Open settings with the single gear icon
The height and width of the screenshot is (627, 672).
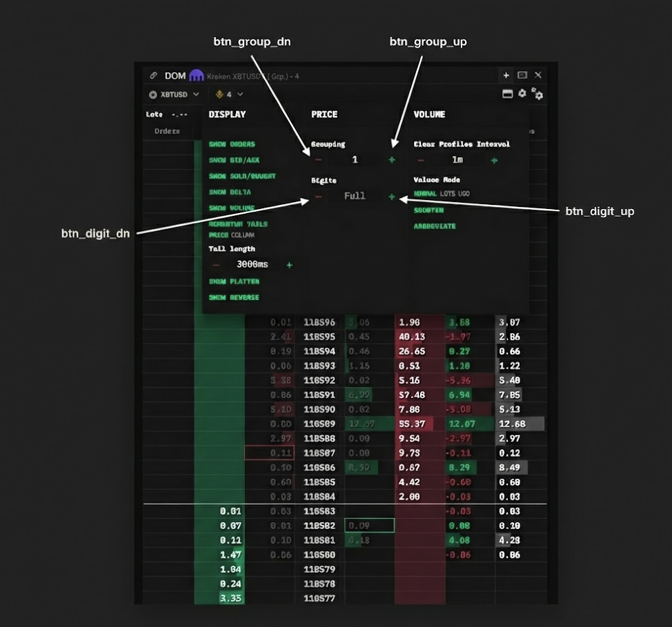click(x=522, y=94)
